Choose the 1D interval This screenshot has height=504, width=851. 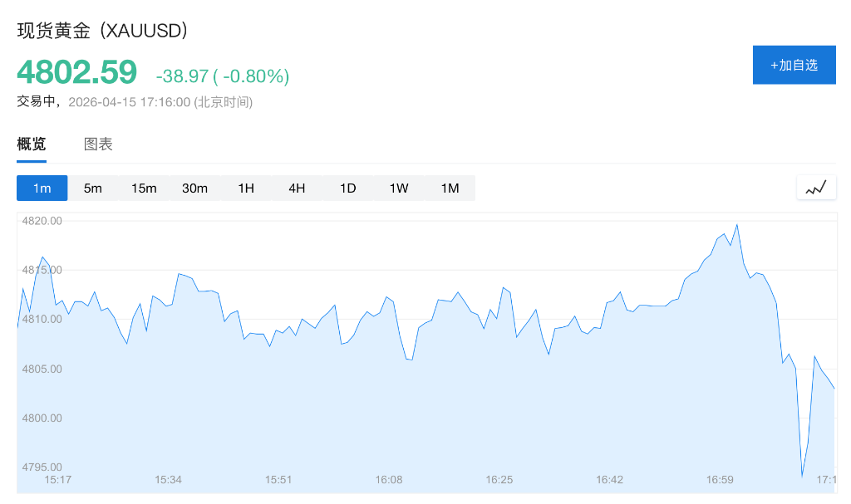point(347,188)
